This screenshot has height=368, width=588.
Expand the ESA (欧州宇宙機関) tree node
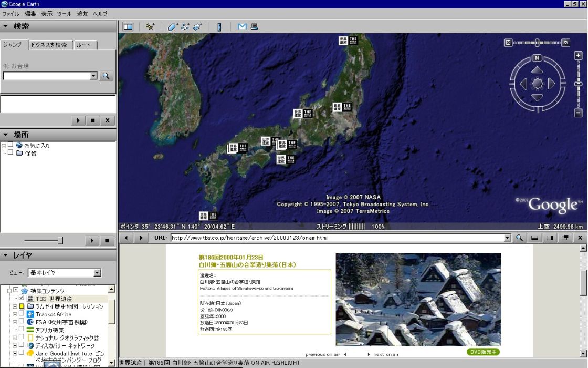(15, 322)
